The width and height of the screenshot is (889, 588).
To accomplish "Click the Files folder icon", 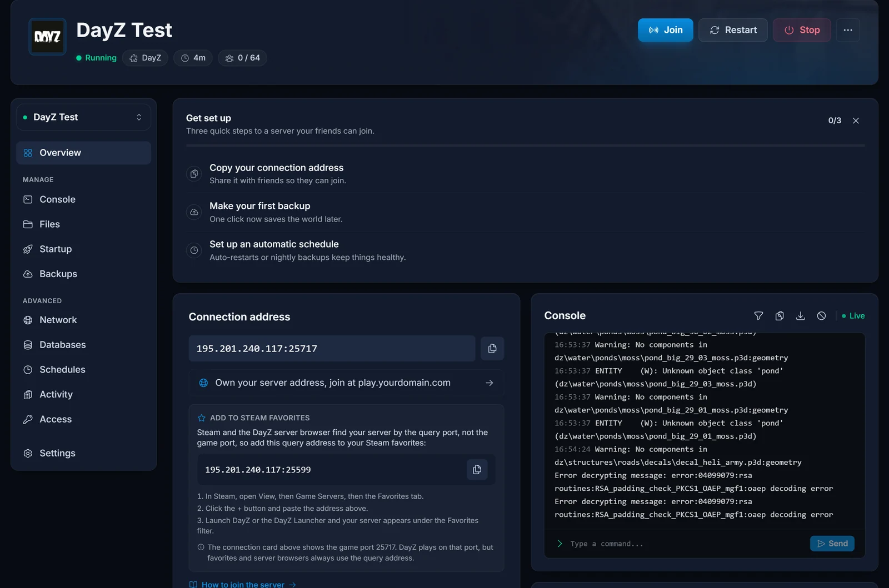I will coord(28,224).
